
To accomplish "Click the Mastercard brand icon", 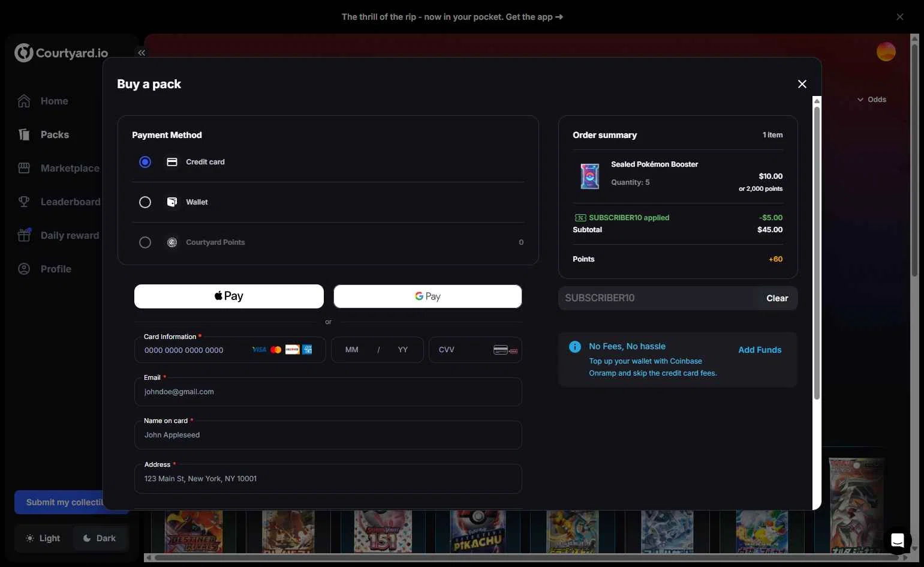I will pos(276,350).
